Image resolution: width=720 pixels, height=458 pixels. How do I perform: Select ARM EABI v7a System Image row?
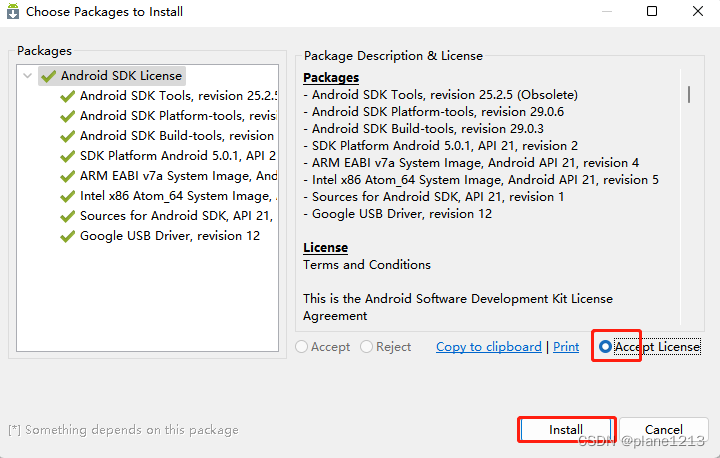168,176
